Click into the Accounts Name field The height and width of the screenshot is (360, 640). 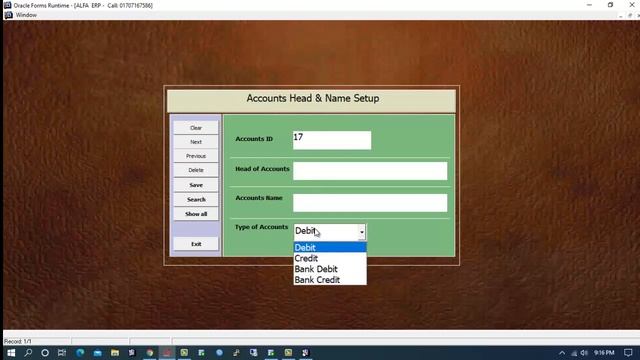pyautogui.click(x=370, y=203)
